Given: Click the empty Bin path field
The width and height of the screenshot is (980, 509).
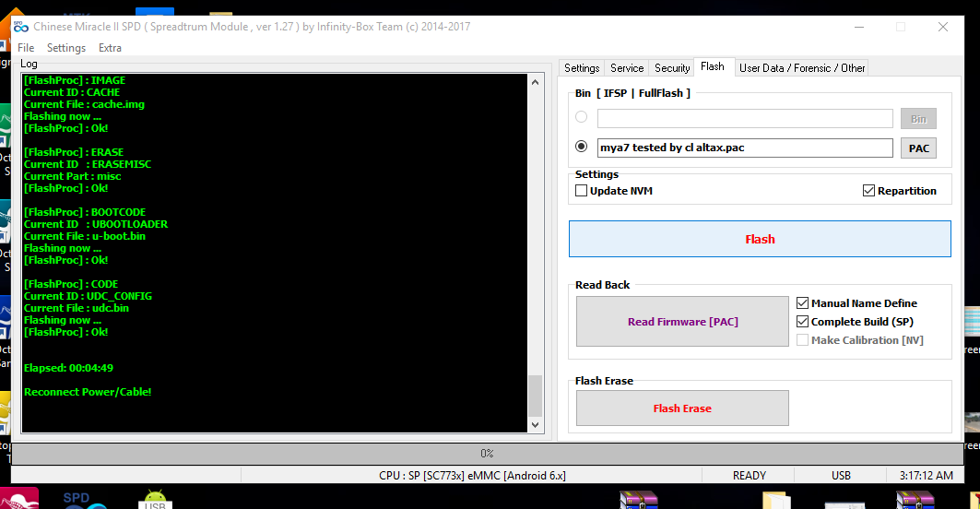Looking at the screenshot, I should pos(745,118).
